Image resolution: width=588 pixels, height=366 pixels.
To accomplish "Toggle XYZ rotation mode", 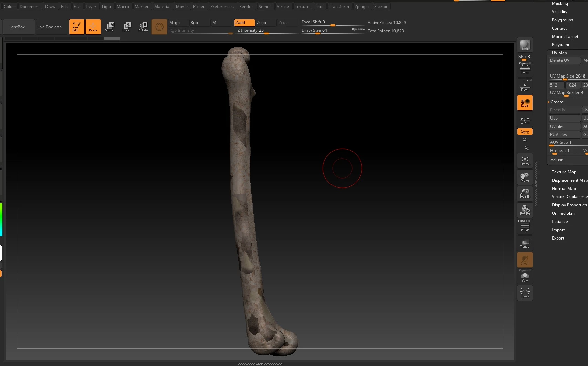I will coord(525,132).
